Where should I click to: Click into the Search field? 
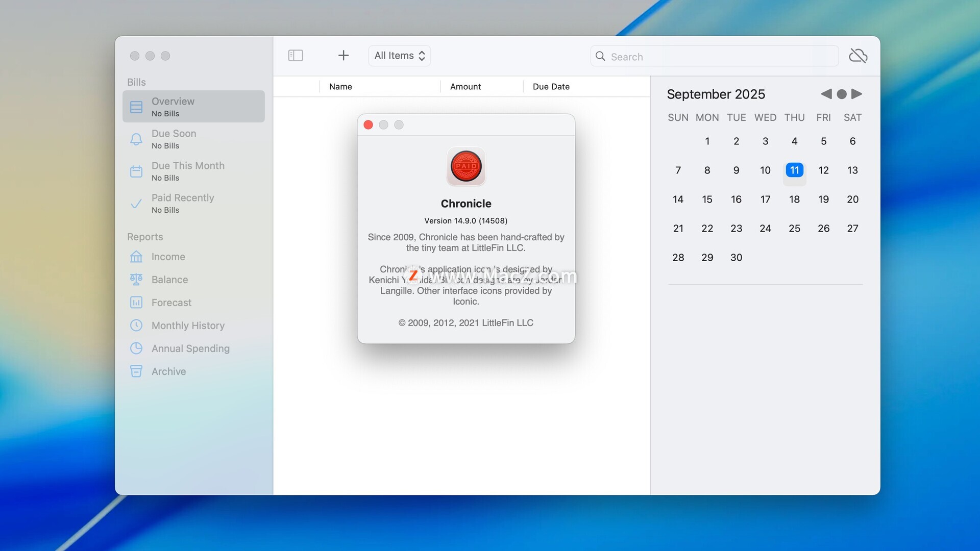[x=715, y=56]
